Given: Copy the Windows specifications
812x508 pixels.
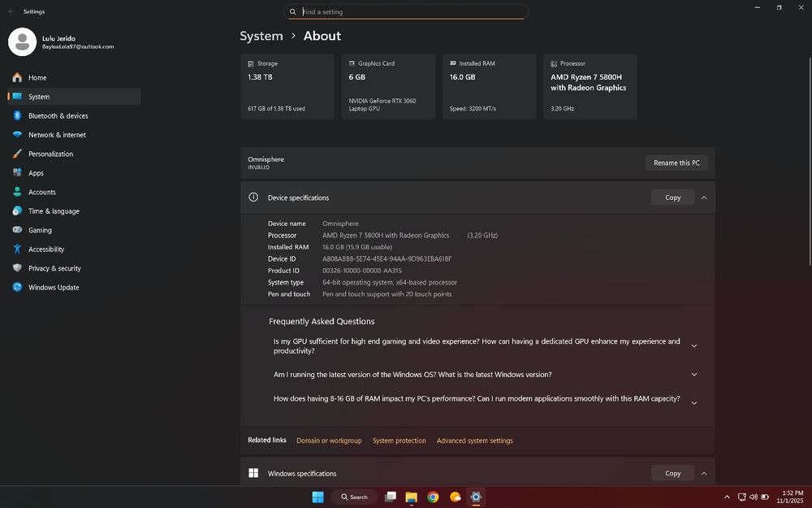Looking at the screenshot, I should pyautogui.click(x=672, y=473).
